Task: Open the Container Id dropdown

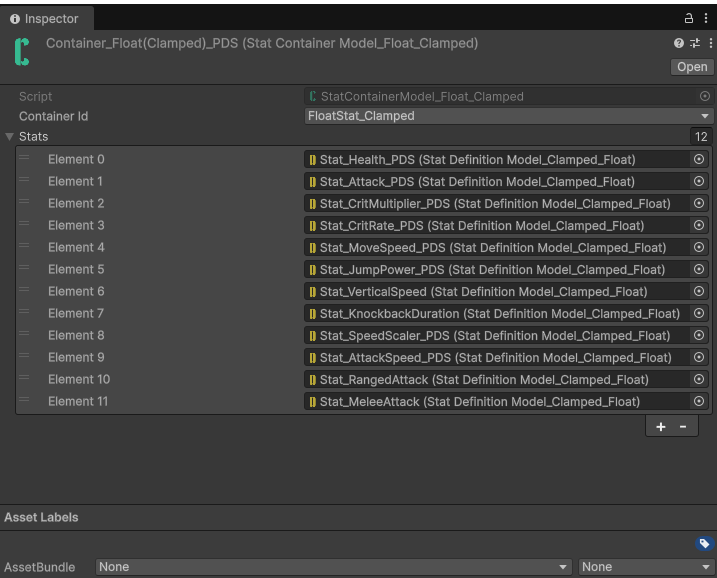Action: click(508, 116)
